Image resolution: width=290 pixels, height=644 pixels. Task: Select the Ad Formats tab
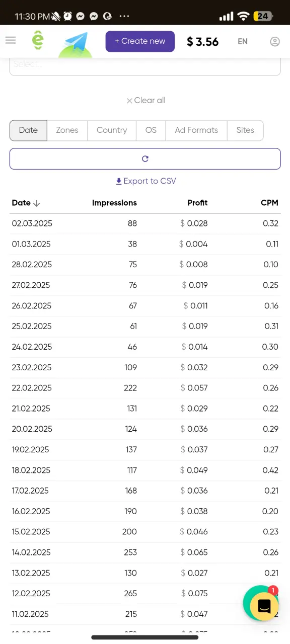pyautogui.click(x=196, y=130)
